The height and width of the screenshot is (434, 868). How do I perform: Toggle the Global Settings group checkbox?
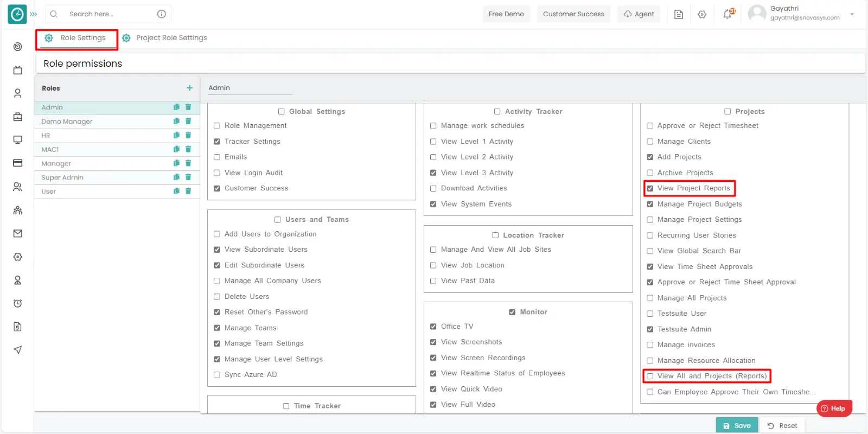(282, 112)
